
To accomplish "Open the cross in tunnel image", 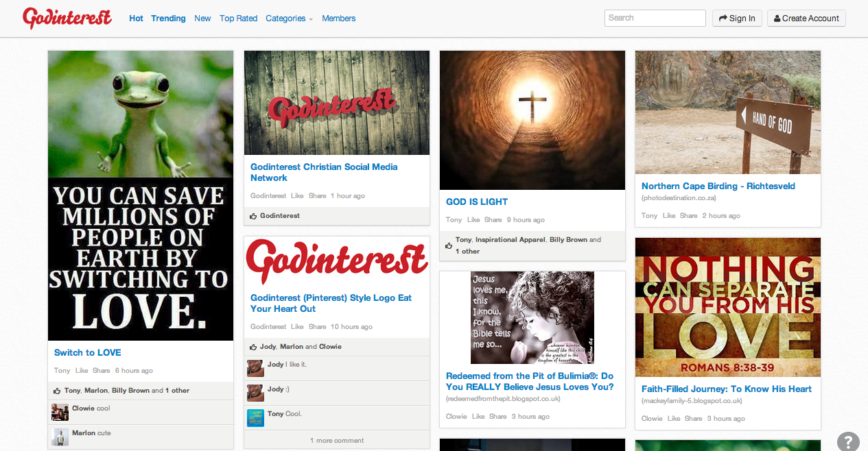I will 532,120.
